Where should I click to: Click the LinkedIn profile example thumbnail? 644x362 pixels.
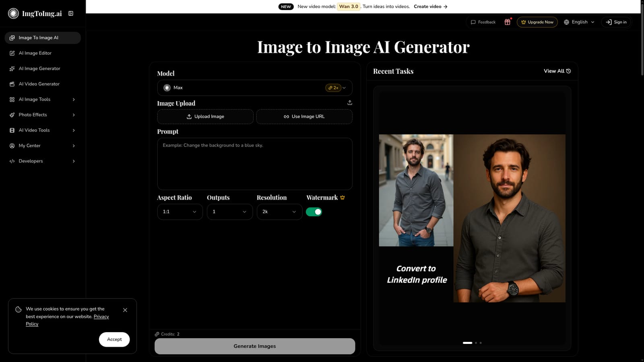pyautogui.click(x=472, y=218)
